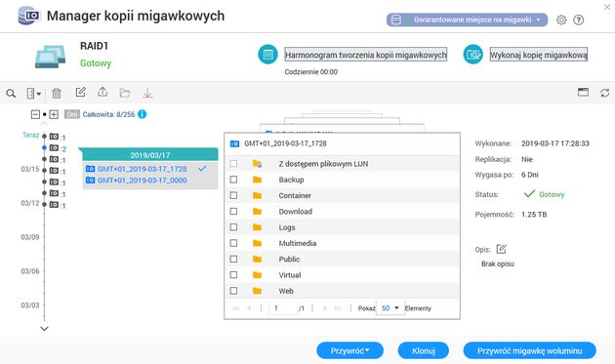The image size is (615, 364).
Task: Zoom out timeline with minus button
Action: pos(35,114)
